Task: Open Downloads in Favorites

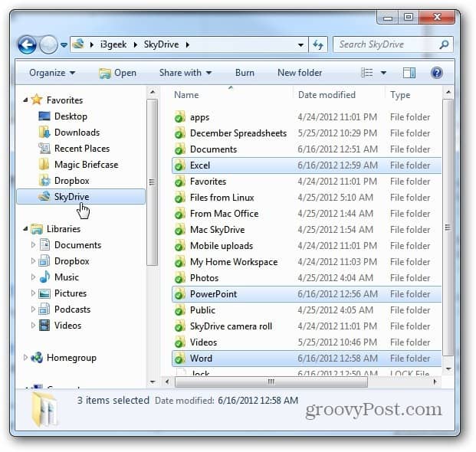Action: tap(77, 133)
